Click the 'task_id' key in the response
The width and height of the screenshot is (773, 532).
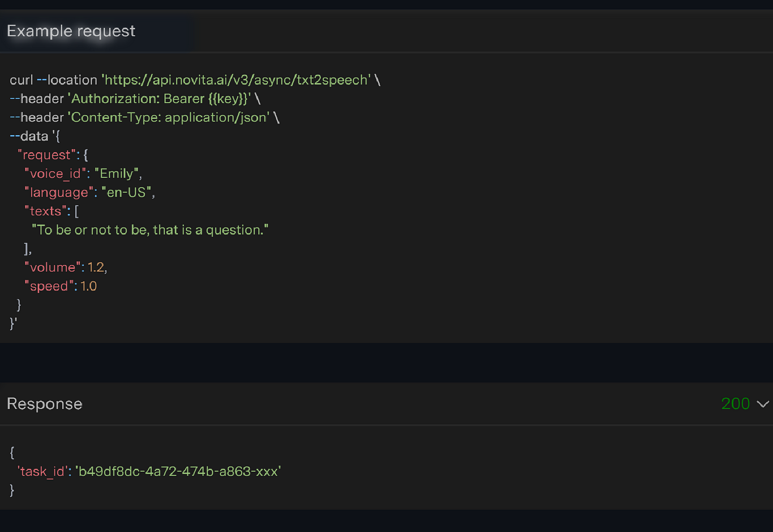[42, 471]
